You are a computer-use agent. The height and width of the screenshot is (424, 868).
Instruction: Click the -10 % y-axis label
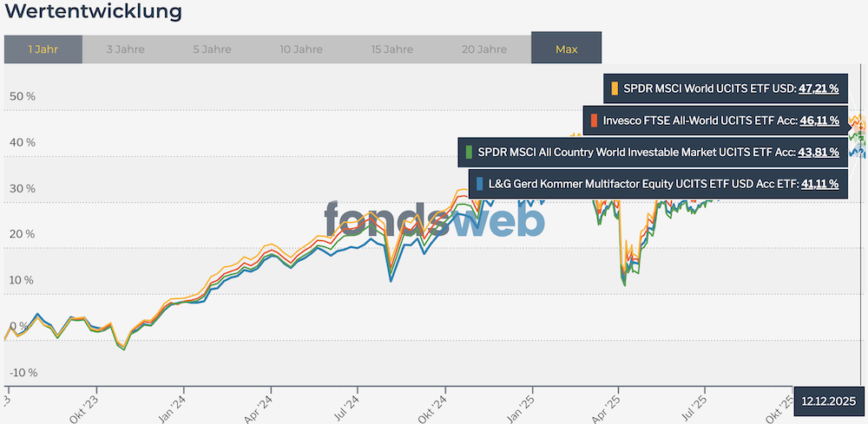pos(23,373)
